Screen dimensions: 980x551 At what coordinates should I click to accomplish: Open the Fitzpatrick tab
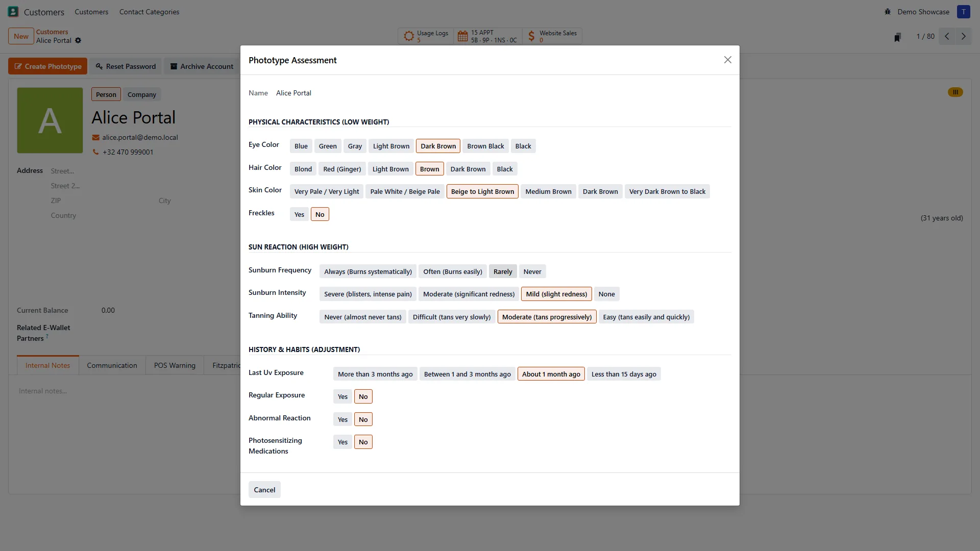click(223, 366)
